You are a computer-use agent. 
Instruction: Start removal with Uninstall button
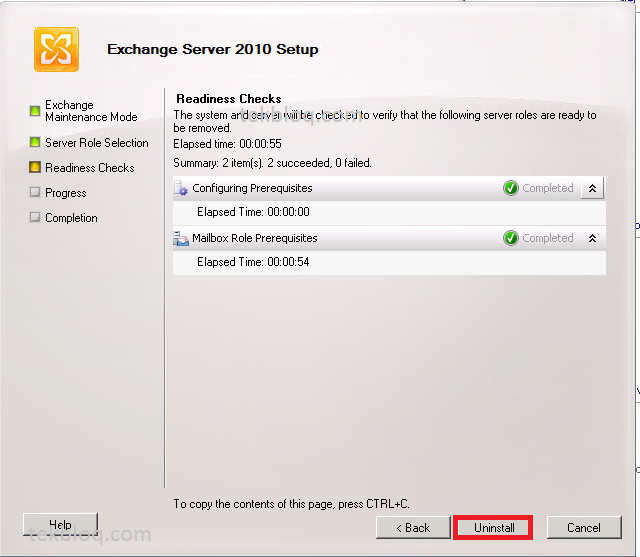coord(494,528)
